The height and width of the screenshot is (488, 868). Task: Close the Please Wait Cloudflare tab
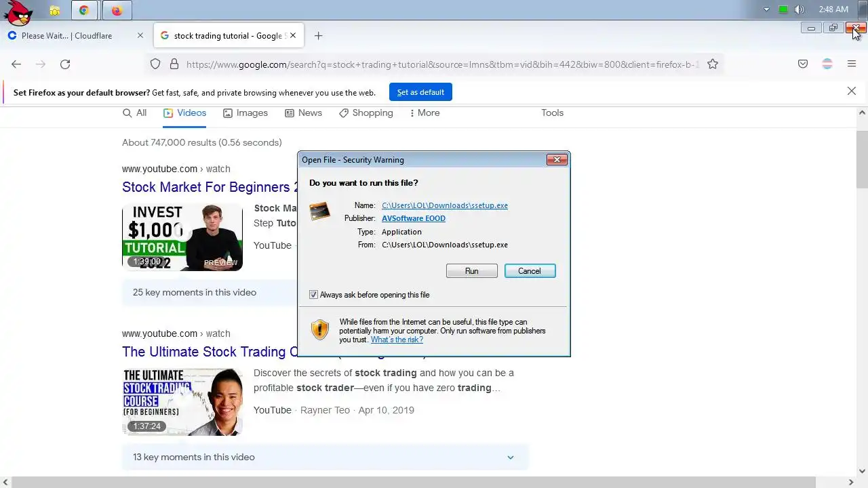(x=140, y=35)
